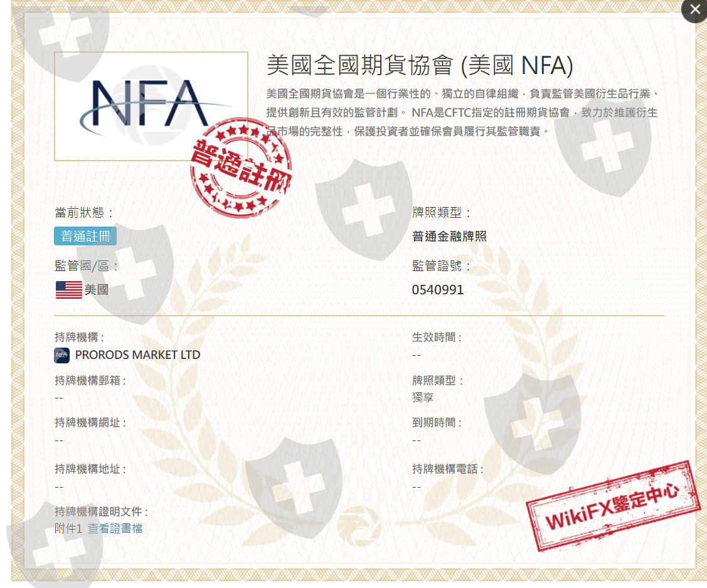Click the 普通金融牌照 license type value
The width and height of the screenshot is (707, 588).
click(450, 237)
